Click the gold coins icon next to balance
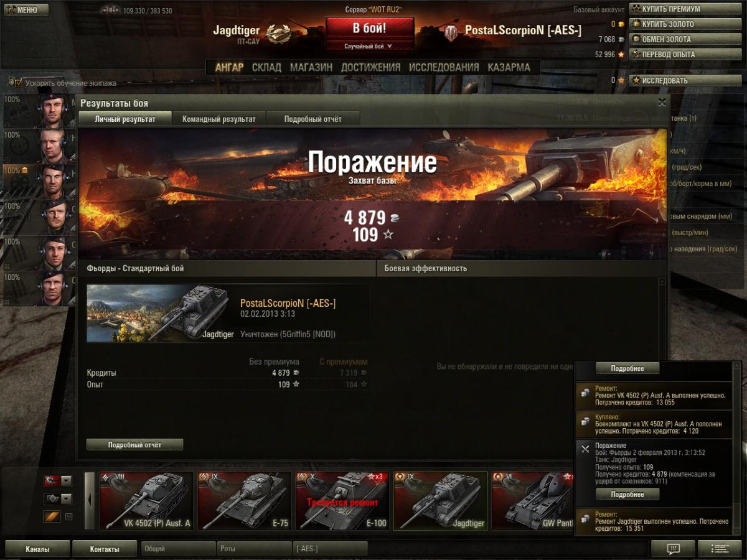This screenshot has height=560, width=747. [621, 24]
